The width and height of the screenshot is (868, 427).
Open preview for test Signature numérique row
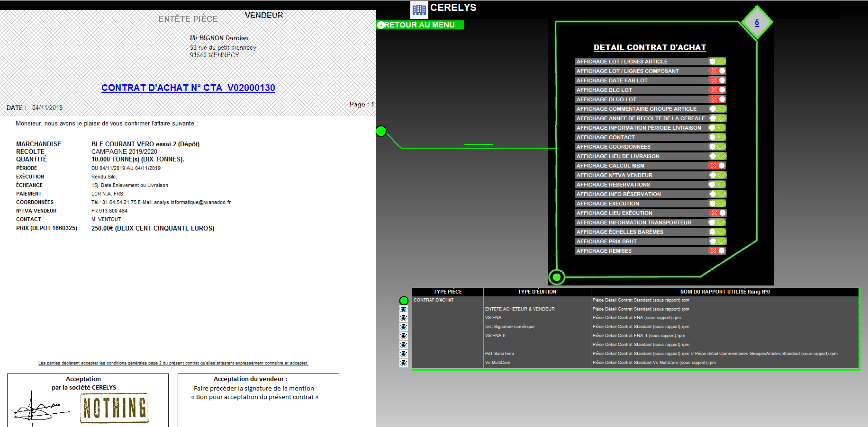[403, 326]
